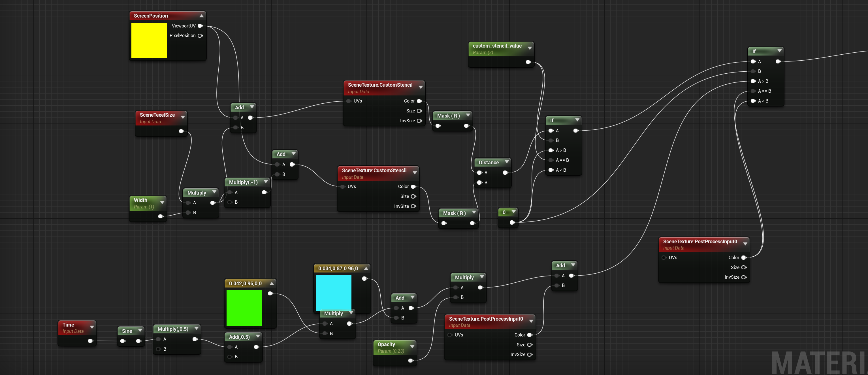Click the Distance node B input pin
This screenshot has height=375, width=868.
tap(479, 183)
